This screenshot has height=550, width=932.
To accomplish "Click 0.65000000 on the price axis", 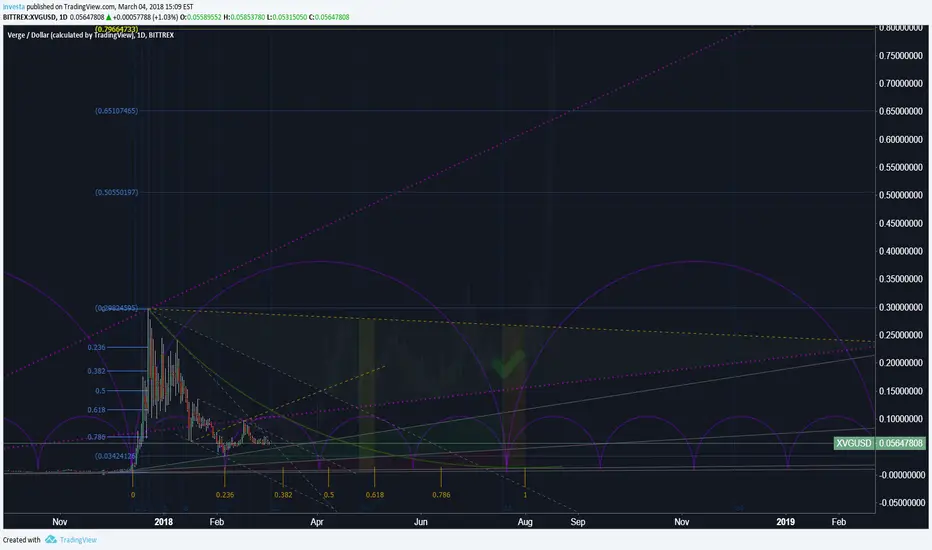I will click(x=900, y=111).
